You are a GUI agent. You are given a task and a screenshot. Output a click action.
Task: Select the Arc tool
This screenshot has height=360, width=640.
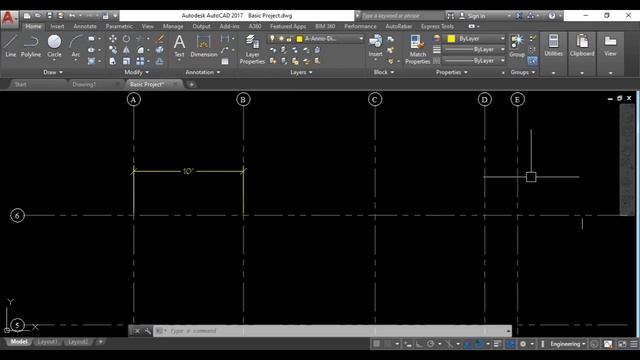point(76,46)
